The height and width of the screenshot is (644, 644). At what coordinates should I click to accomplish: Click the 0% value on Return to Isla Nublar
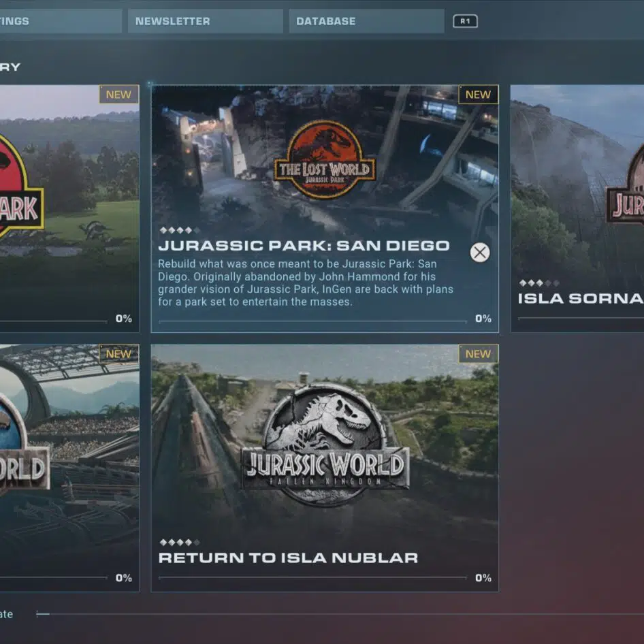coord(483,578)
